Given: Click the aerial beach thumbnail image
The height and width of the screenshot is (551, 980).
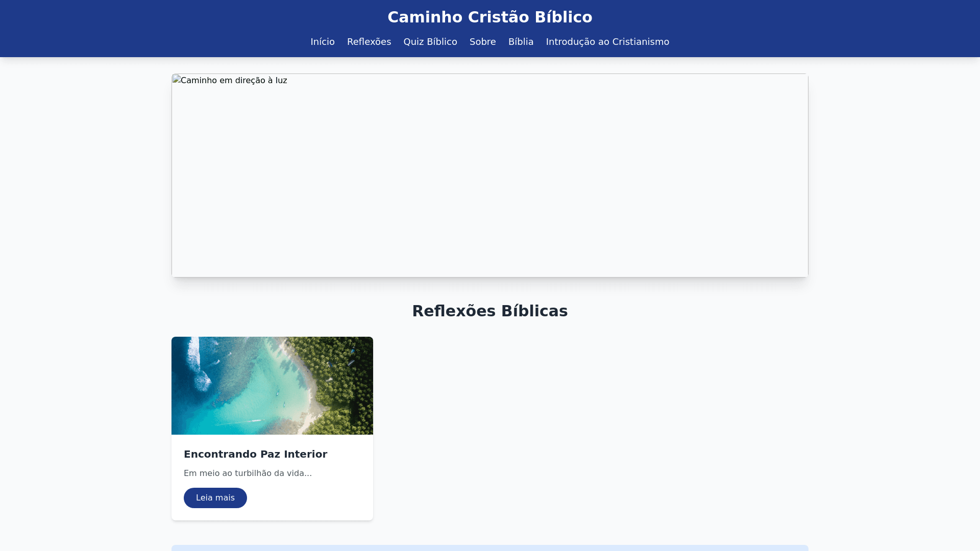Looking at the screenshot, I should click(272, 386).
